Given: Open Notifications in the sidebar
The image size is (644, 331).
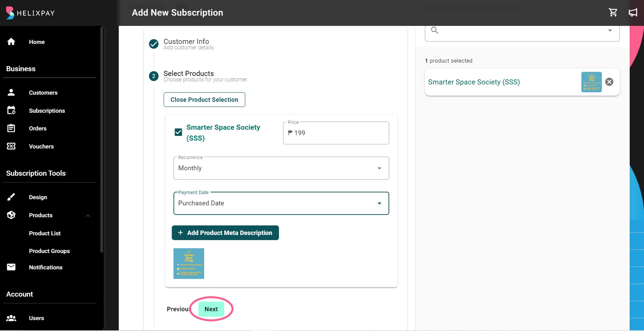Looking at the screenshot, I should pyautogui.click(x=46, y=268).
